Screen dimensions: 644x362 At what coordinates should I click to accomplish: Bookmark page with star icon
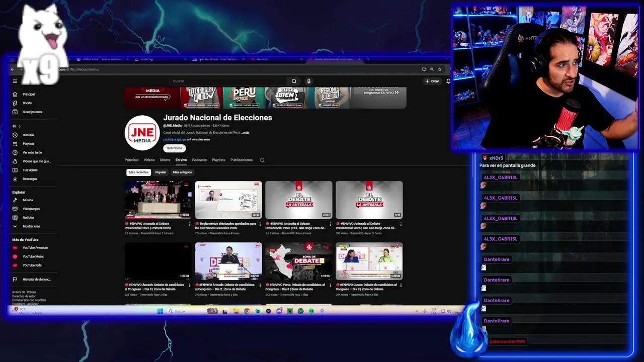(x=439, y=69)
